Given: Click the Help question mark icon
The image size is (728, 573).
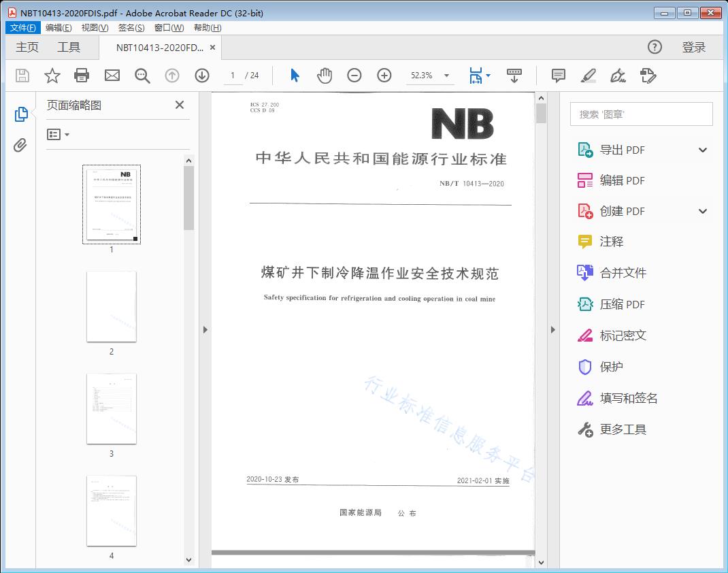Looking at the screenshot, I should (655, 47).
